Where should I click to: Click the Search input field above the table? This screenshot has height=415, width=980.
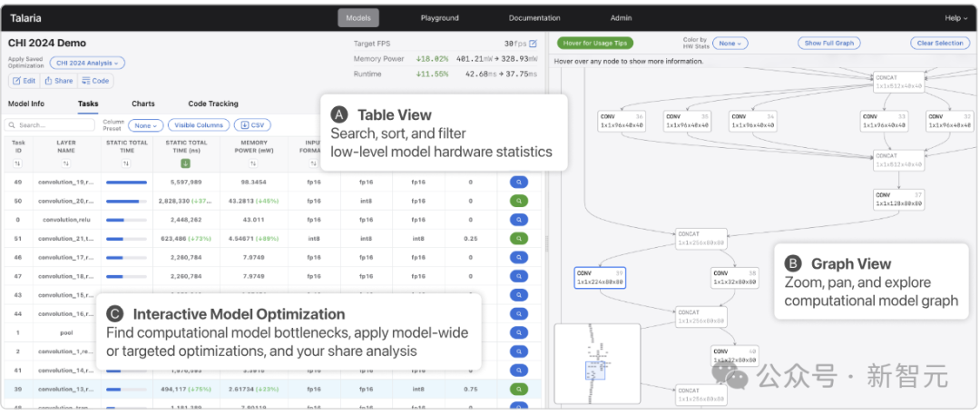pos(51,125)
